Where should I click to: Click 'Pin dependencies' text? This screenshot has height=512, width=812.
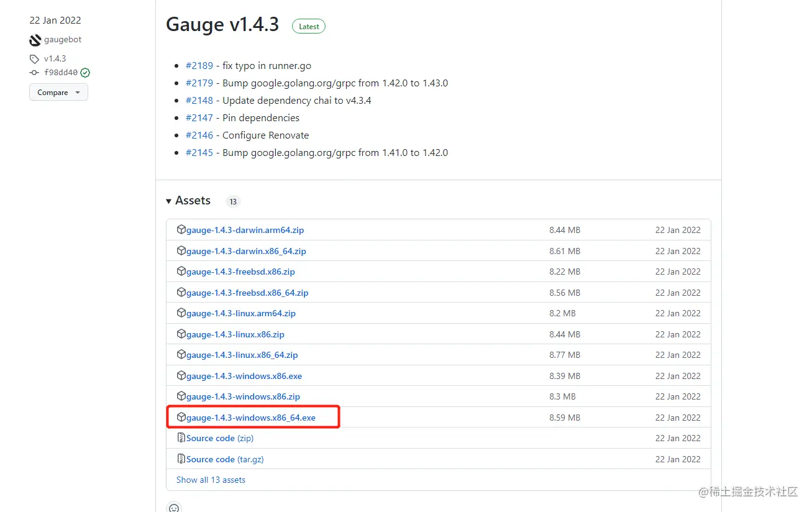(261, 117)
